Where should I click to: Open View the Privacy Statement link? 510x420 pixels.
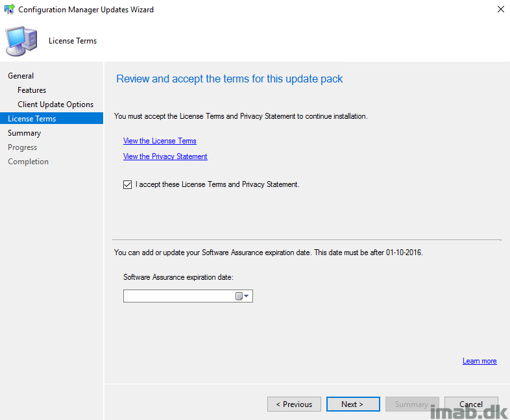[165, 156]
